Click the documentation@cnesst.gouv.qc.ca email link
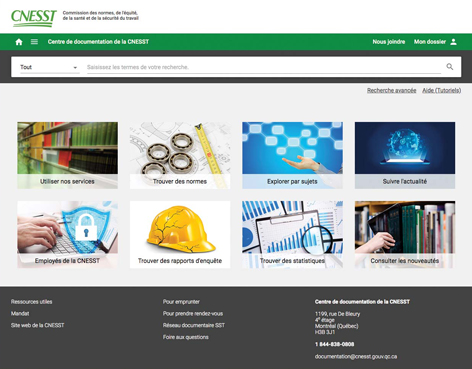This screenshot has height=369, width=472. 356,357
